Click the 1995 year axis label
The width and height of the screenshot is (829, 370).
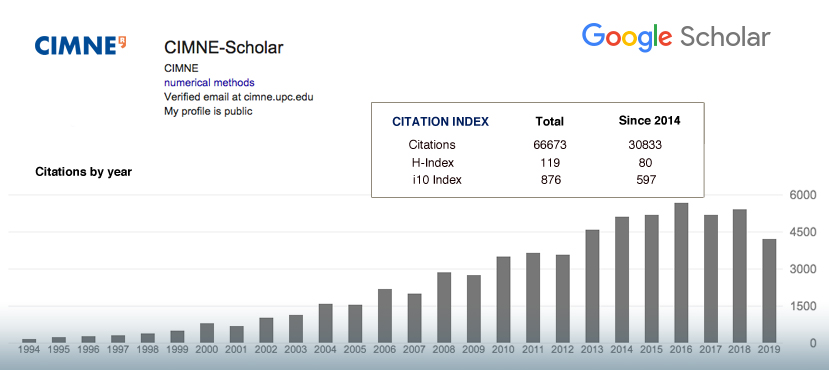pos(59,349)
